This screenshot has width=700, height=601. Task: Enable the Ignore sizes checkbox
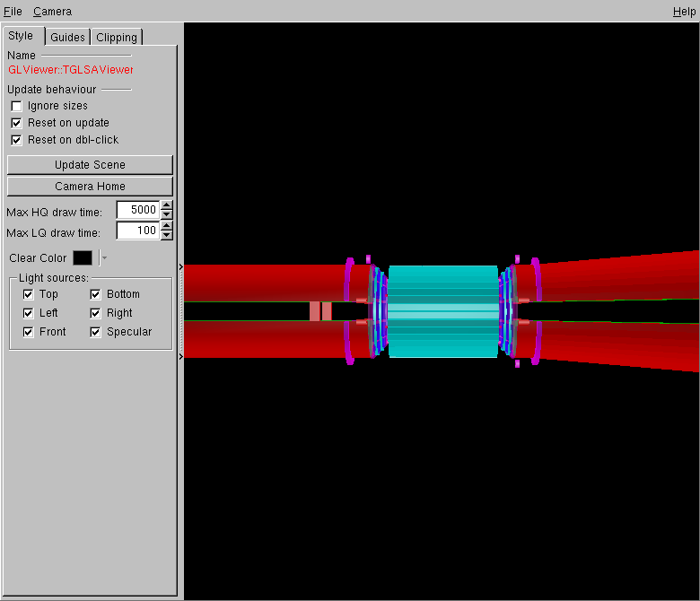coord(16,106)
